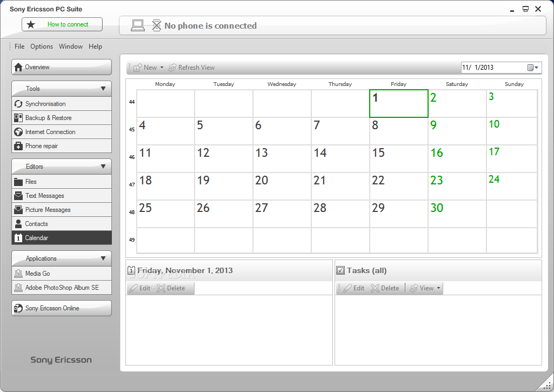Open Synchronisation tool

point(62,104)
